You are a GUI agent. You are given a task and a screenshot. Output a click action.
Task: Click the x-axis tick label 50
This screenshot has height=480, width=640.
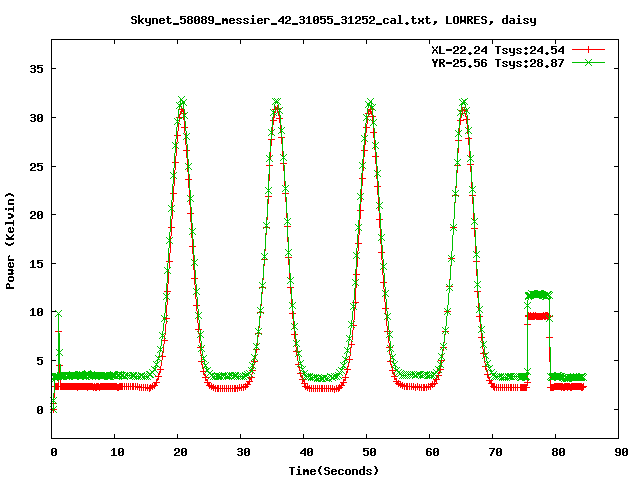point(369,452)
